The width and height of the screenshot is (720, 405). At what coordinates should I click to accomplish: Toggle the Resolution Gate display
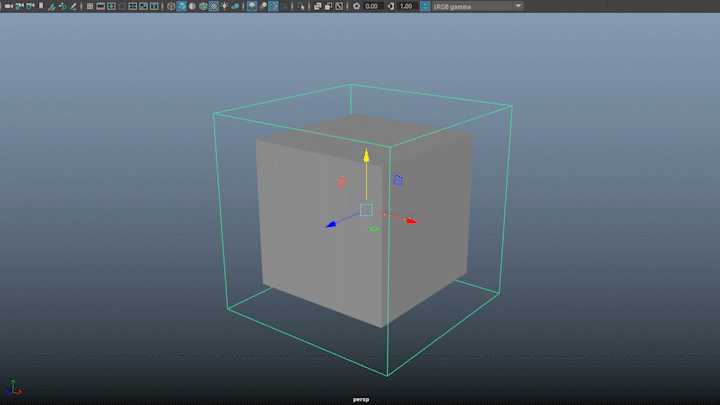(111, 6)
